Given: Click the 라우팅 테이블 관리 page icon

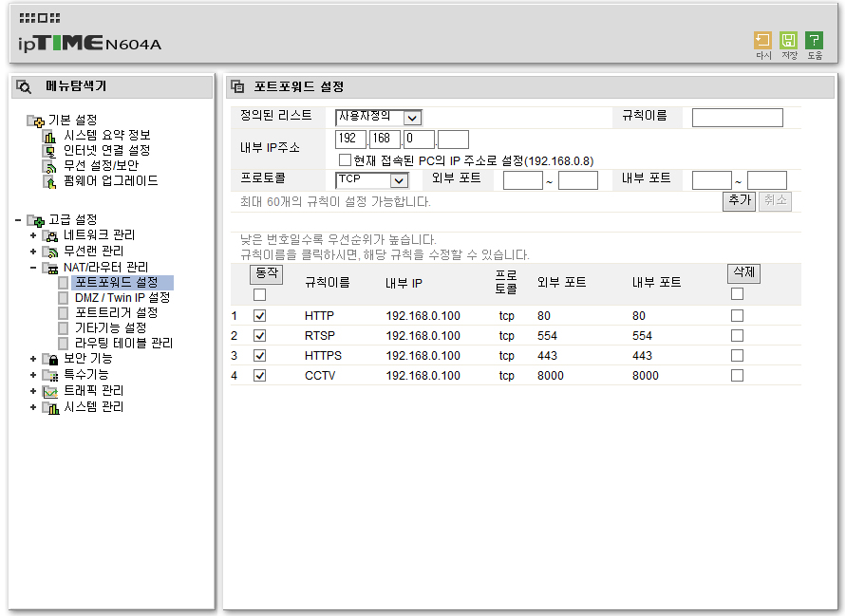Looking at the screenshot, I should (64, 343).
